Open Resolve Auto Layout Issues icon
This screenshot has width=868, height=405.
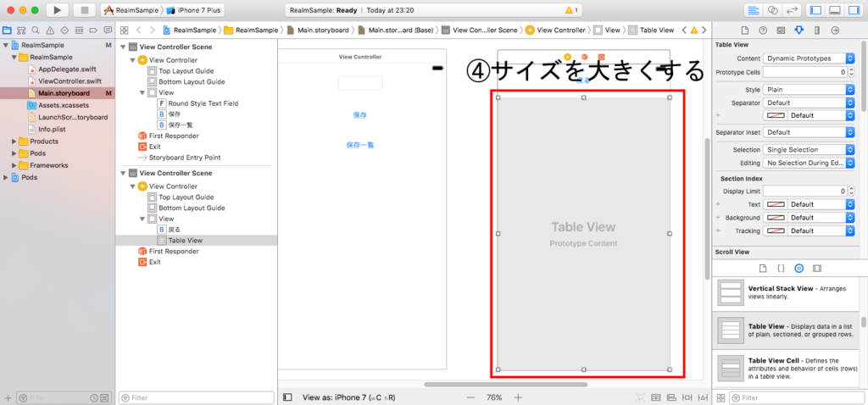pyautogui.click(x=703, y=397)
